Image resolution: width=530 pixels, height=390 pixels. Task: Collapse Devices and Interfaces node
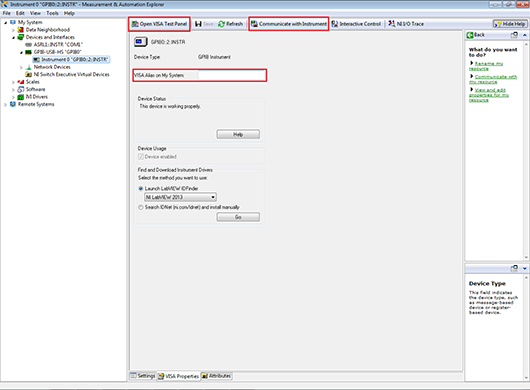(x=13, y=38)
